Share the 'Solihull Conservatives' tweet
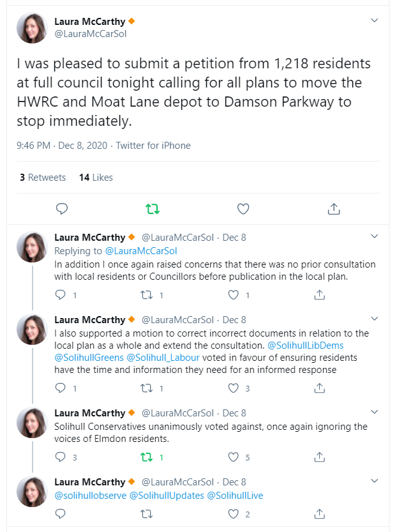 click(319, 457)
